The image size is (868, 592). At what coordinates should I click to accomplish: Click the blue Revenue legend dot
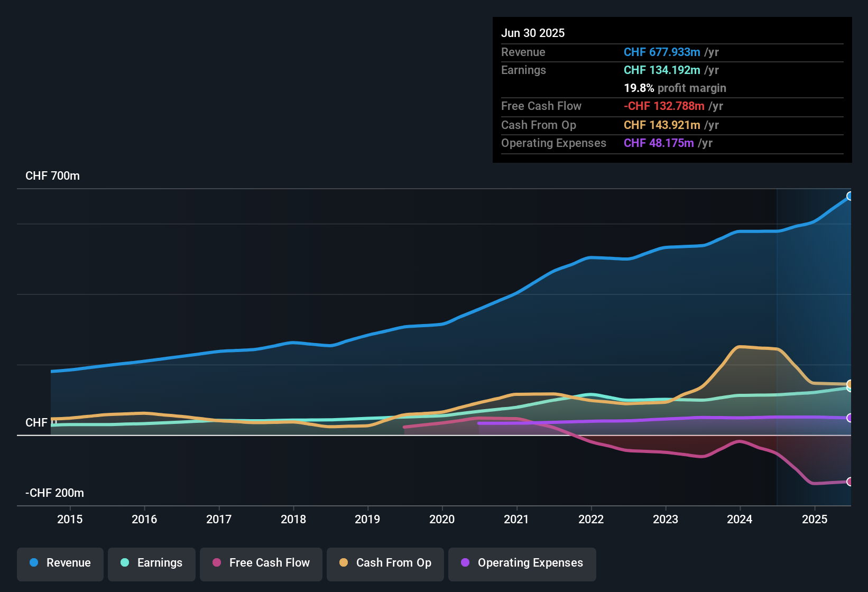click(x=33, y=563)
